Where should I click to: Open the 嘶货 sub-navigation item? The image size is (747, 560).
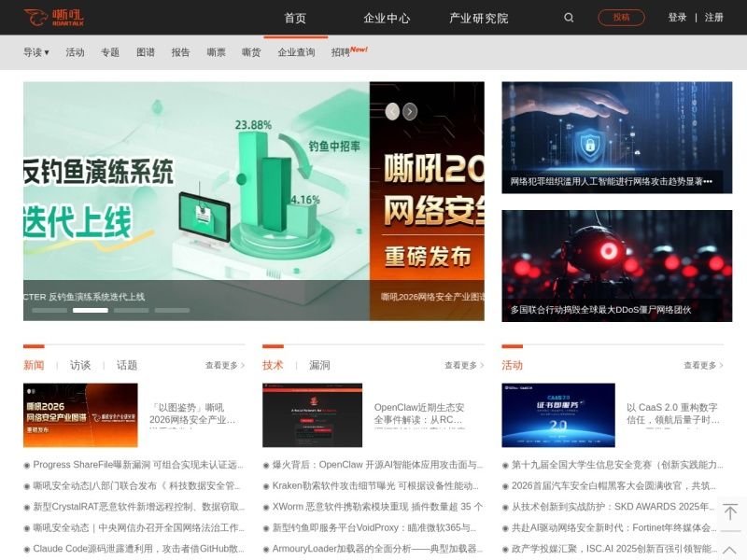click(x=251, y=52)
